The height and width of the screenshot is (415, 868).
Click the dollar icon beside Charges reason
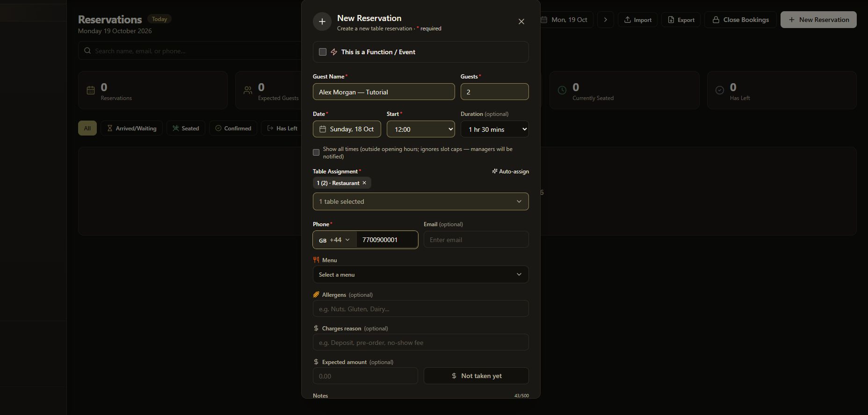316,328
